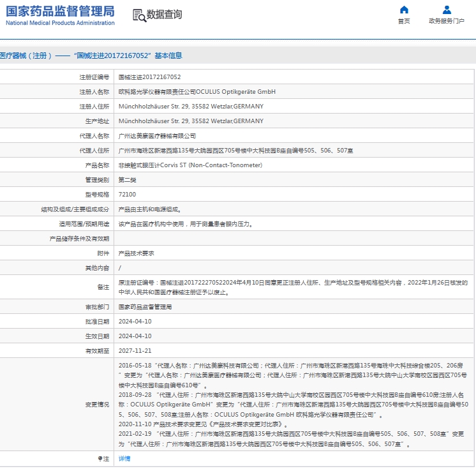Click the 2016-05-18 change record entry
This screenshot has height=469, width=476.
[293, 375]
